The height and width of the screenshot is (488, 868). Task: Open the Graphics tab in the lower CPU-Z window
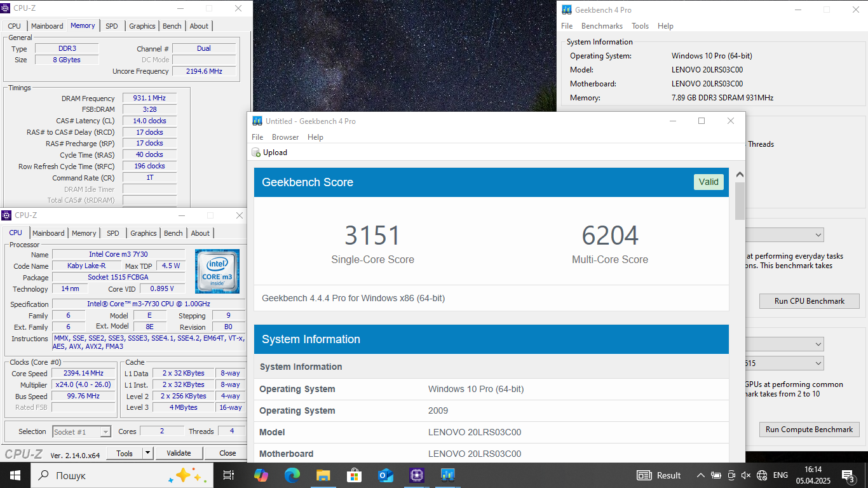tap(144, 233)
